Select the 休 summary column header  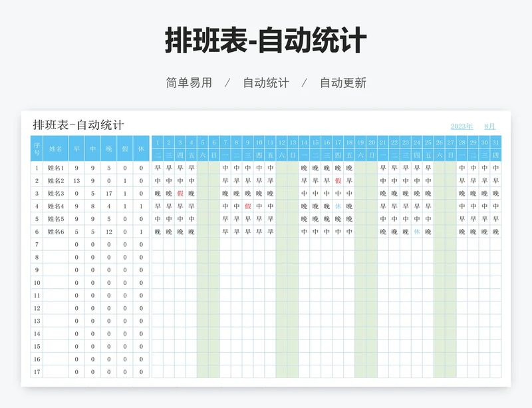[x=141, y=149]
